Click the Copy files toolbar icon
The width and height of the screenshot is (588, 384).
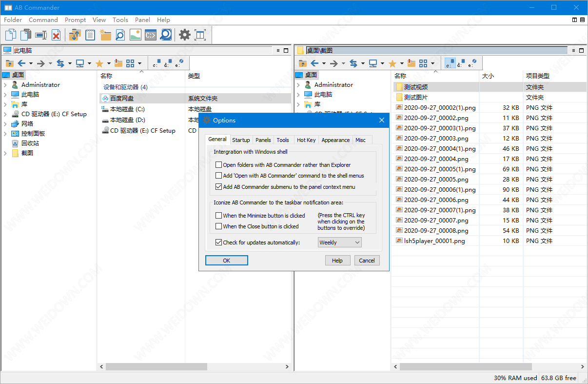point(11,35)
